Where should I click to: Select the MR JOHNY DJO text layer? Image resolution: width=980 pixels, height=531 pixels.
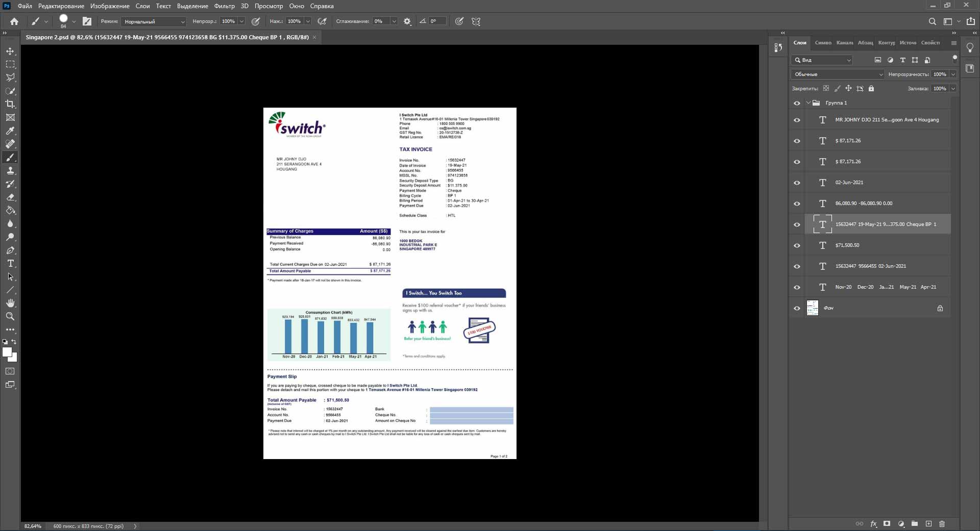pyautogui.click(x=886, y=120)
